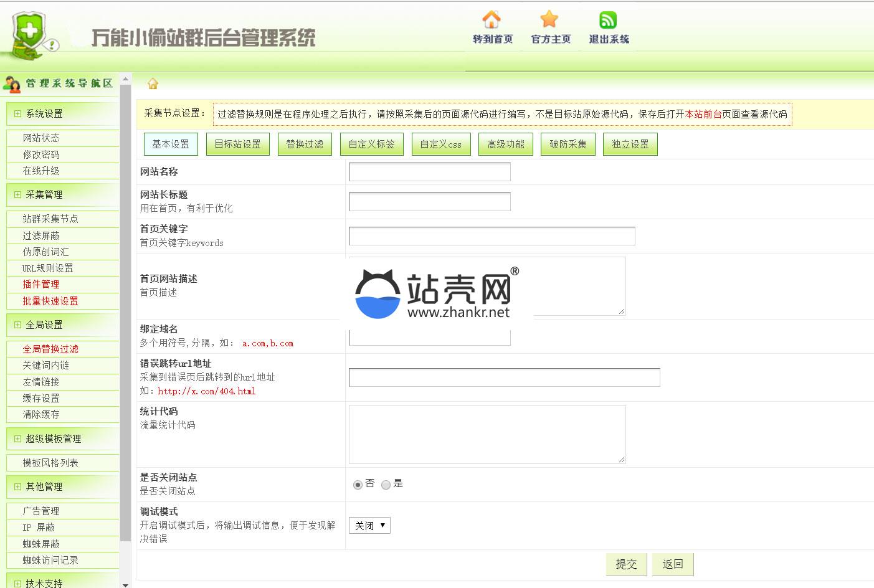Open 广告管理 in the sidebar
The width and height of the screenshot is (874, 588).
coord(41,511)
